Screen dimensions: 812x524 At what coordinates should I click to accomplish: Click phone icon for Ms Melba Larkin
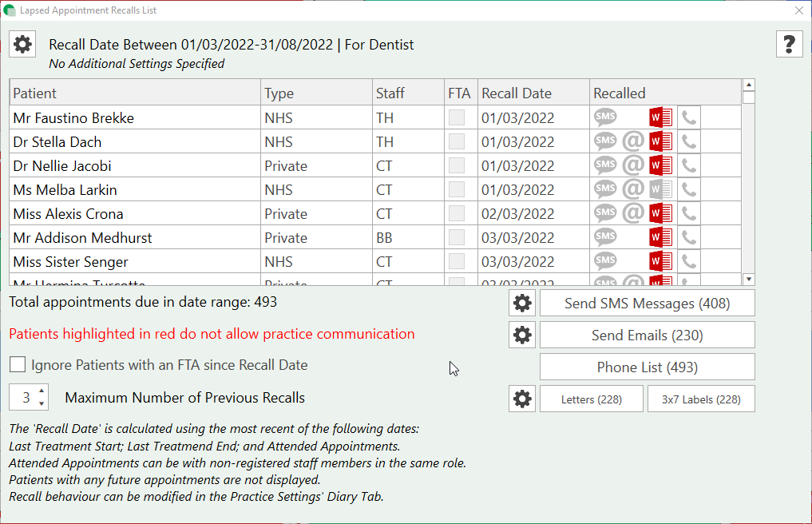point(688,190)
